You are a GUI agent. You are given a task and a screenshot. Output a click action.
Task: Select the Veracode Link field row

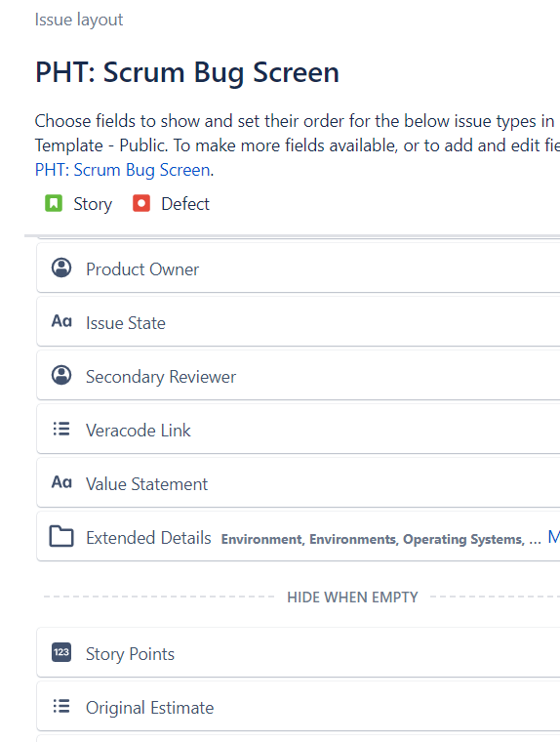[299, 430]
